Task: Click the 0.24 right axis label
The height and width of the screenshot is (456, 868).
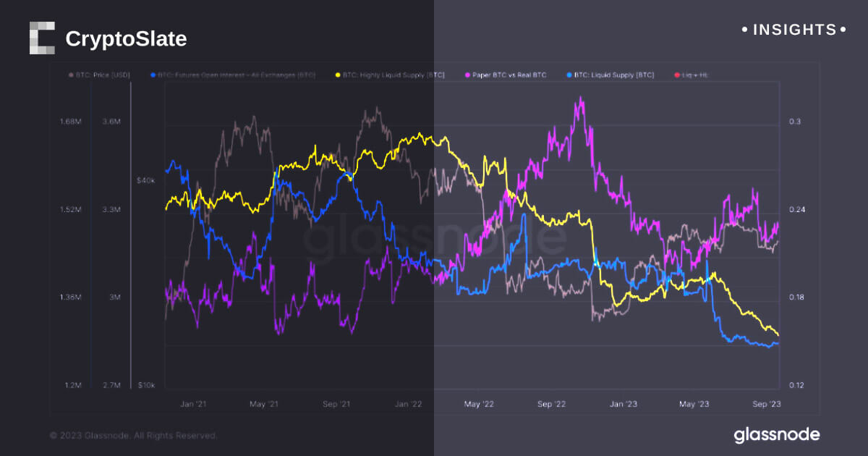Action: [794, 210]
